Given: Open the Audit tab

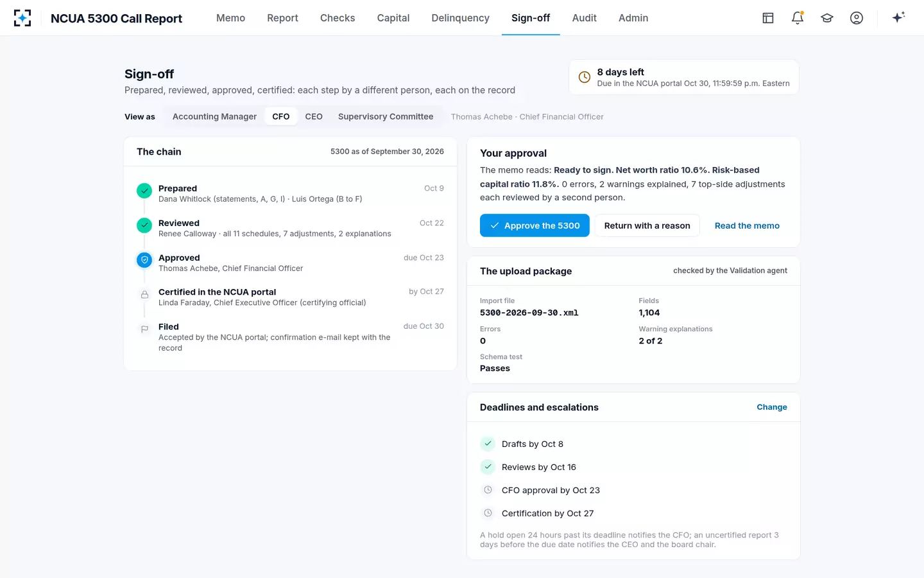Looking at the screenshot, I should click(585, 18).
